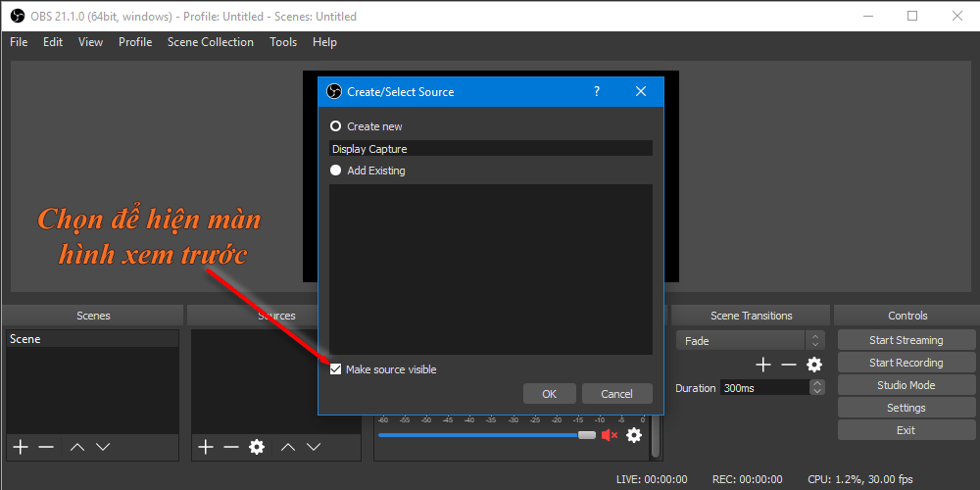Move scene up with arrow icon

(x=76, y=447)
